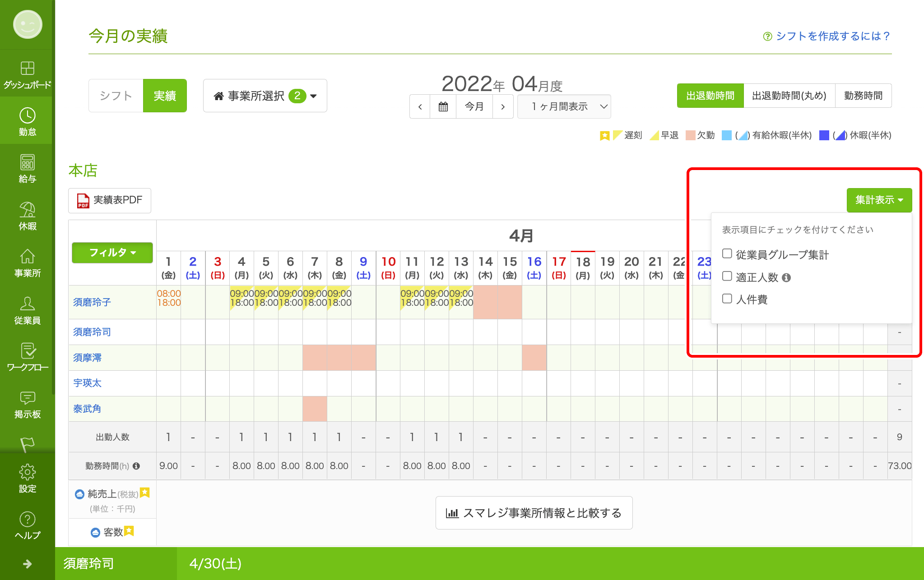Viewport: 924px width, 580px height.
Task: Check 適正人数 checkbox
Action: coord(727,276)
